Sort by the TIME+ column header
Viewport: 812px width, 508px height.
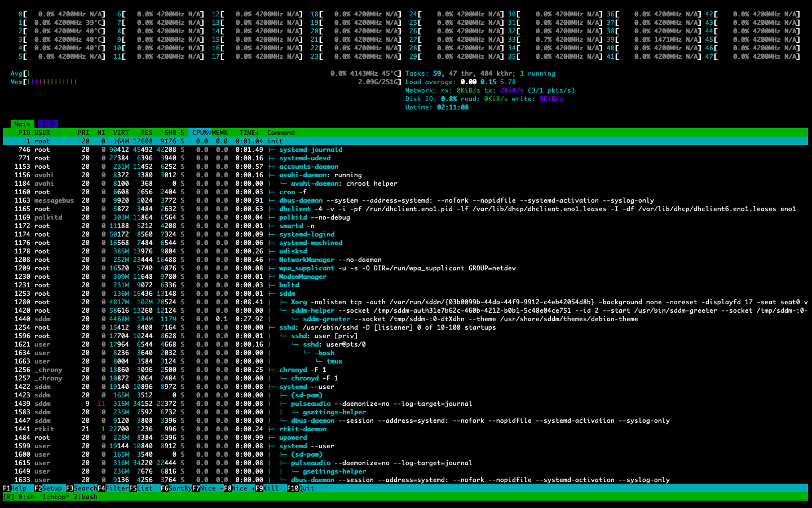click(249, 133)
